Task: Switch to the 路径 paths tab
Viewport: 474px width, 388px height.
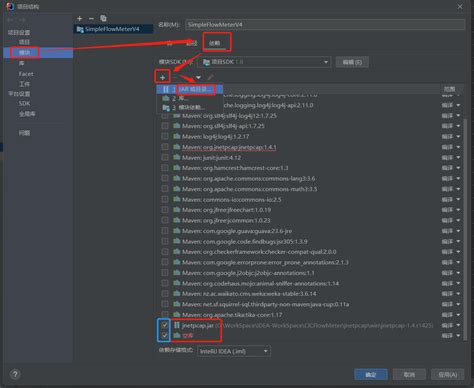Action: 192,43
